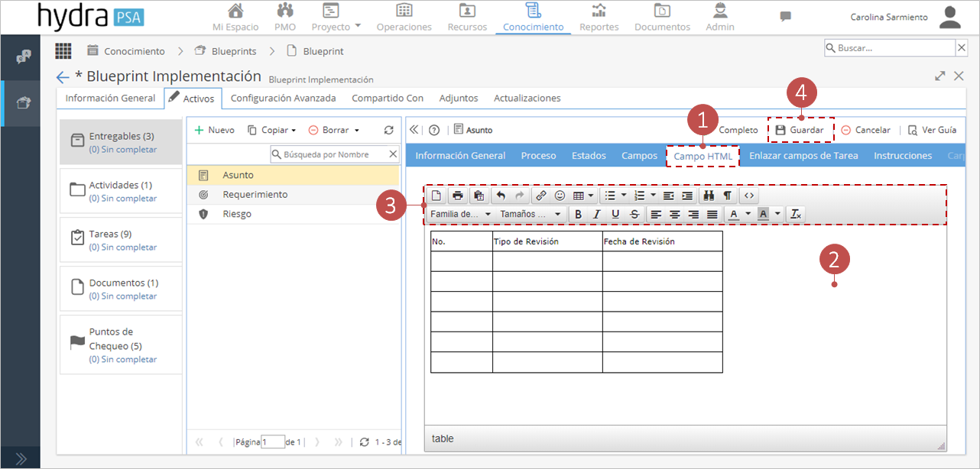Open the Borrar dropdown
The width and height of the screenshot is (980, 469).
click(x=333, y=130)
